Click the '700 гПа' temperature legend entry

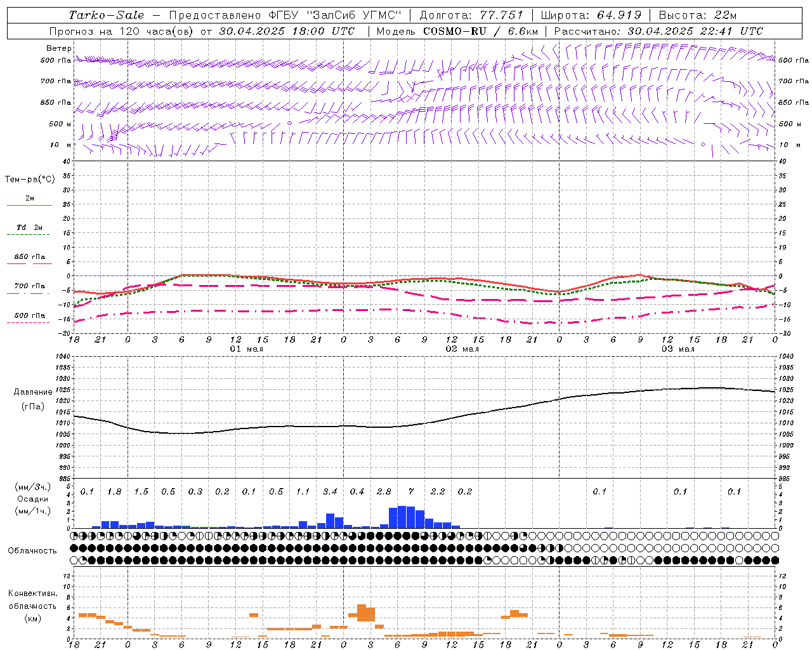coord(29,286)
